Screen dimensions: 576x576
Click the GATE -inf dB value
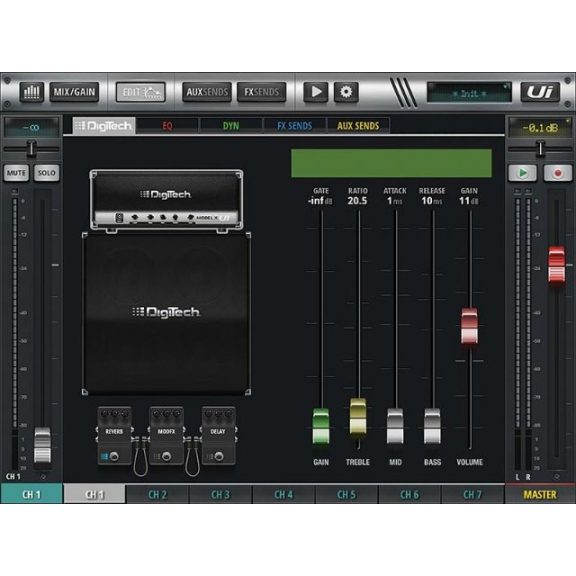coord(320,201)
